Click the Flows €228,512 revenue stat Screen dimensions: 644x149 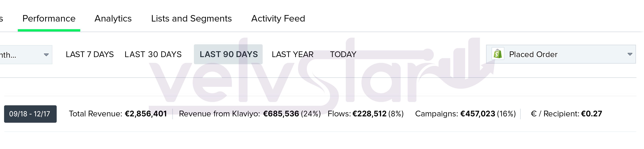point(369,114)
